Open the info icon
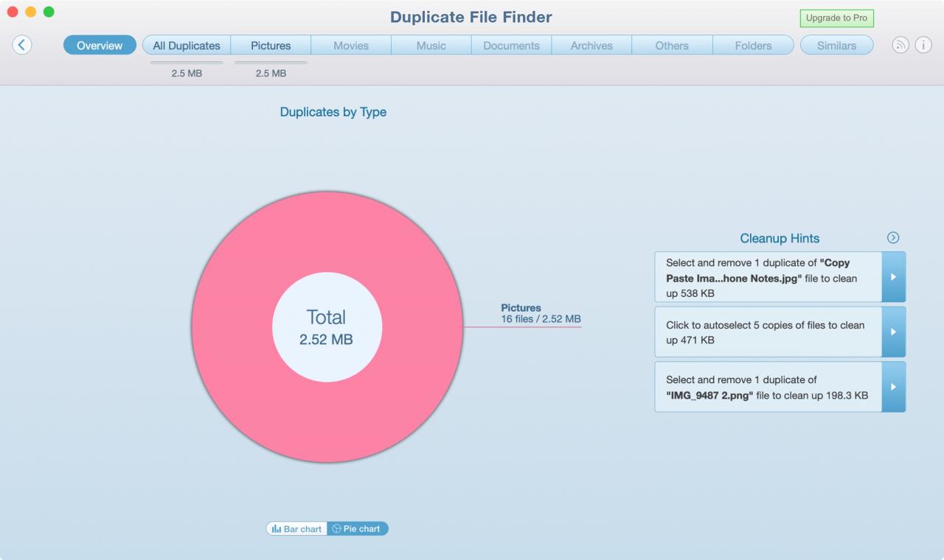Screen dimensions: 944x560 coord(923,45)
